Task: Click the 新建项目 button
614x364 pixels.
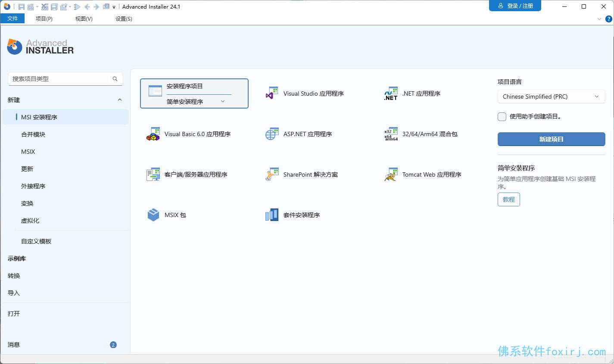Action: click(551, 139)
